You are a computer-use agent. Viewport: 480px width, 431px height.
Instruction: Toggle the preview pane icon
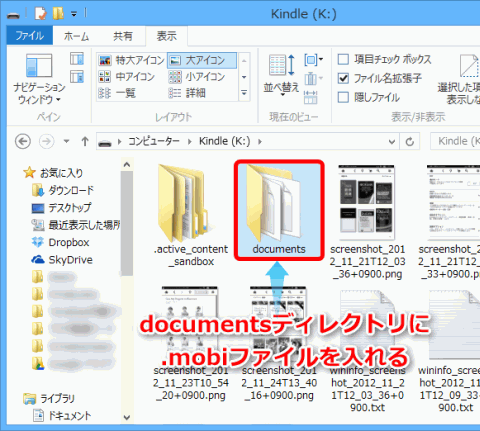(77, 59)
